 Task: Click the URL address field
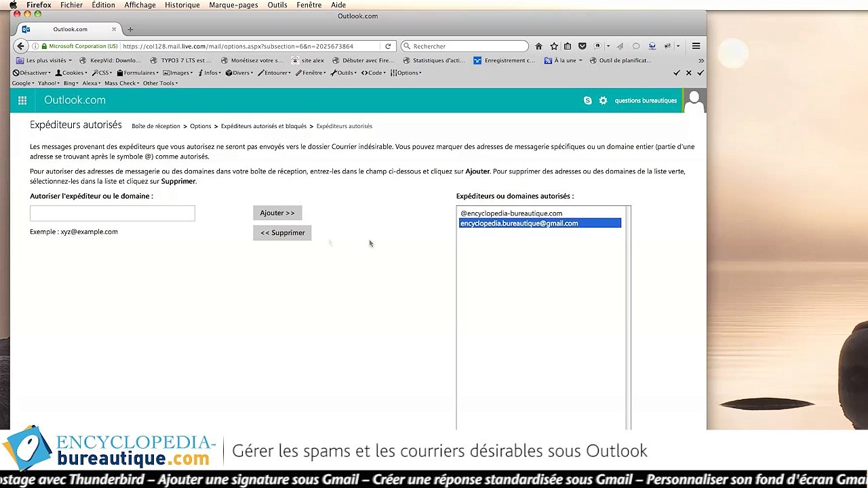pos(251,46)
